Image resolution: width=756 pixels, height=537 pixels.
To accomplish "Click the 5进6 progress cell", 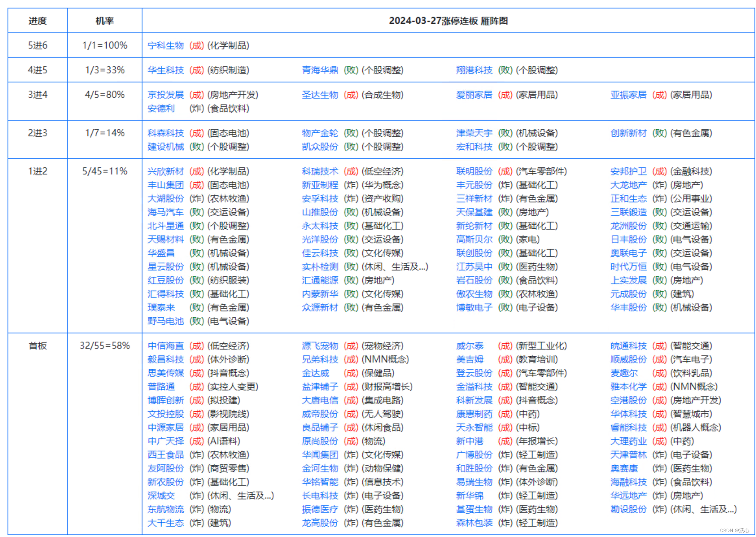I will point(38,45).
